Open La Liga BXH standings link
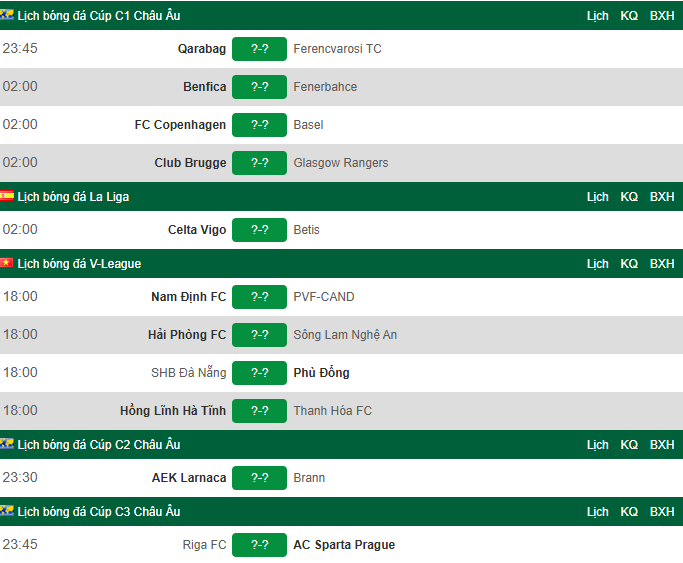Screen dimensions: 683x563 [662, 197]
